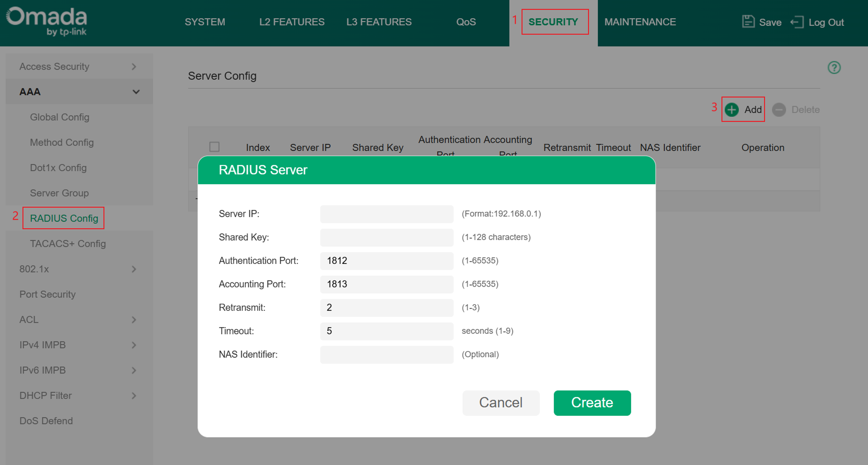The width and height of the screenshot is (868, 465).
Task: Open Dot1x Config in the sidebar
Action: point(58,168)
